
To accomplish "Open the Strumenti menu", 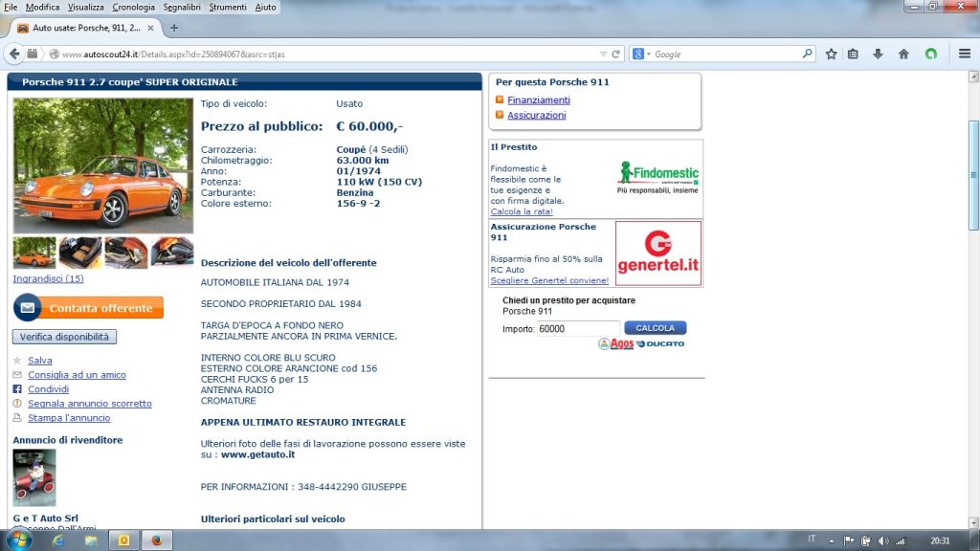I will (x=228, y=7).
